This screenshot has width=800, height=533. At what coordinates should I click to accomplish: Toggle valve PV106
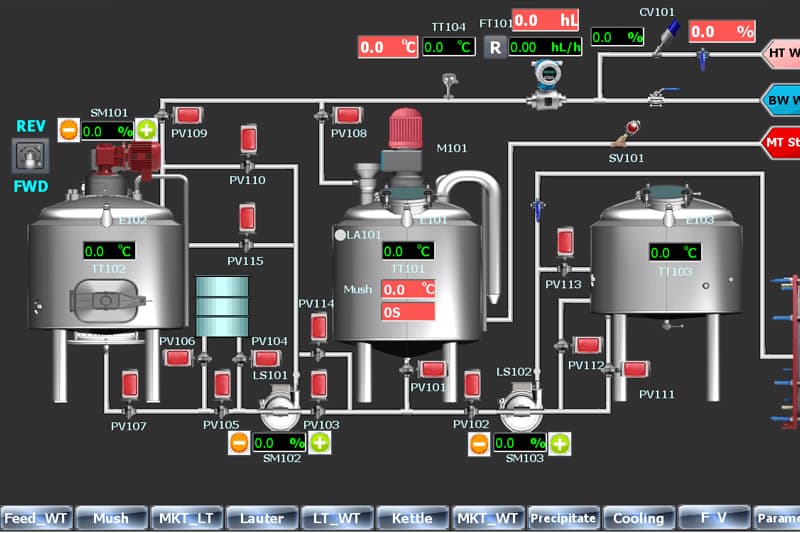[x=178, y=358]
